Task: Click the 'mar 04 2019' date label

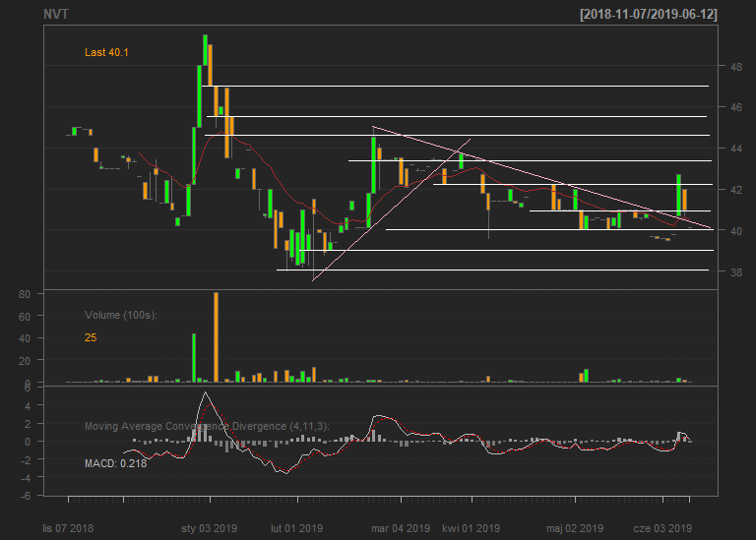Action: tap(401, 528)
